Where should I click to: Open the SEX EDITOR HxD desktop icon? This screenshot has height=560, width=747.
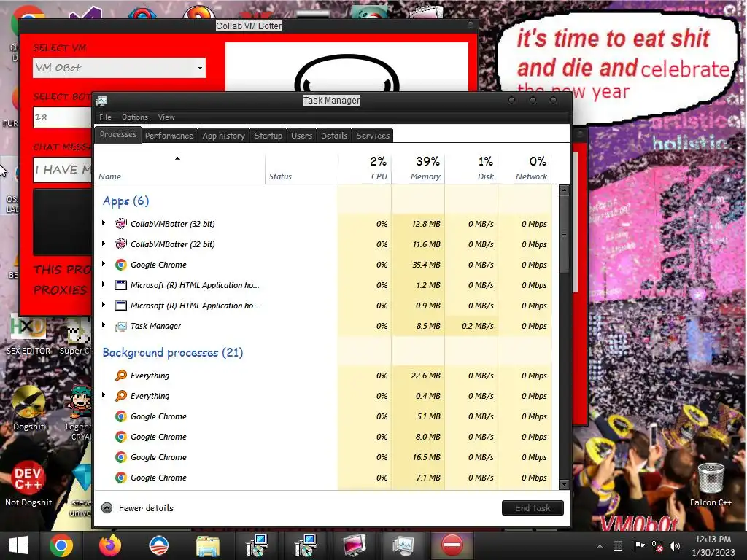click(28, 334)
